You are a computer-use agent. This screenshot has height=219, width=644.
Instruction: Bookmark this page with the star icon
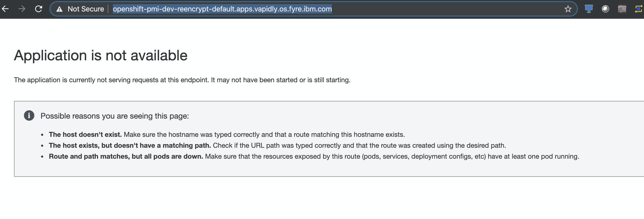click(568, 9)
